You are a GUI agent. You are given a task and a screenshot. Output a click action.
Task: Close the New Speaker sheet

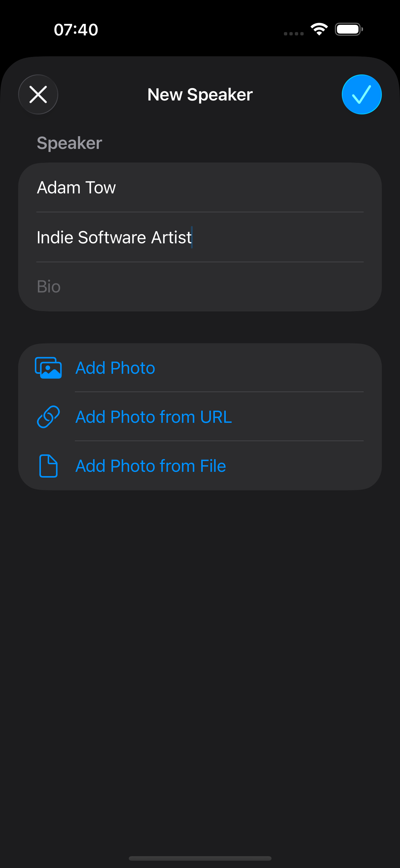[x=38, y=94]
